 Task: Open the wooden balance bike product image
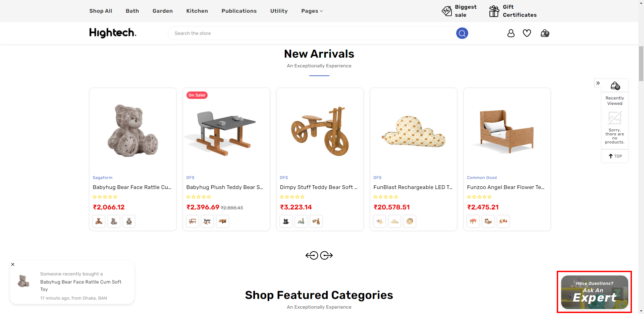click(x=320, y=131)
